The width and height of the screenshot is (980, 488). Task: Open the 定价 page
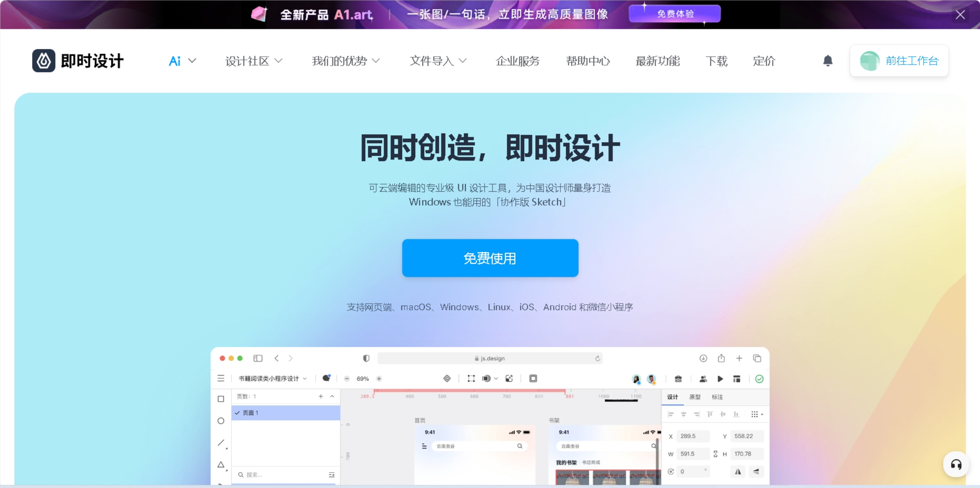(764, 61)
